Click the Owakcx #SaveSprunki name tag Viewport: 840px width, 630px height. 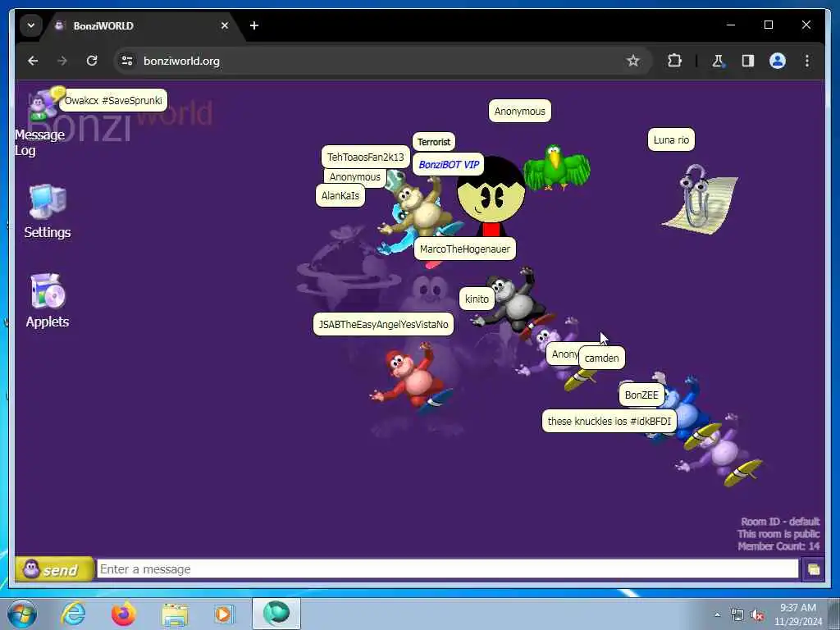coord(113,100)
